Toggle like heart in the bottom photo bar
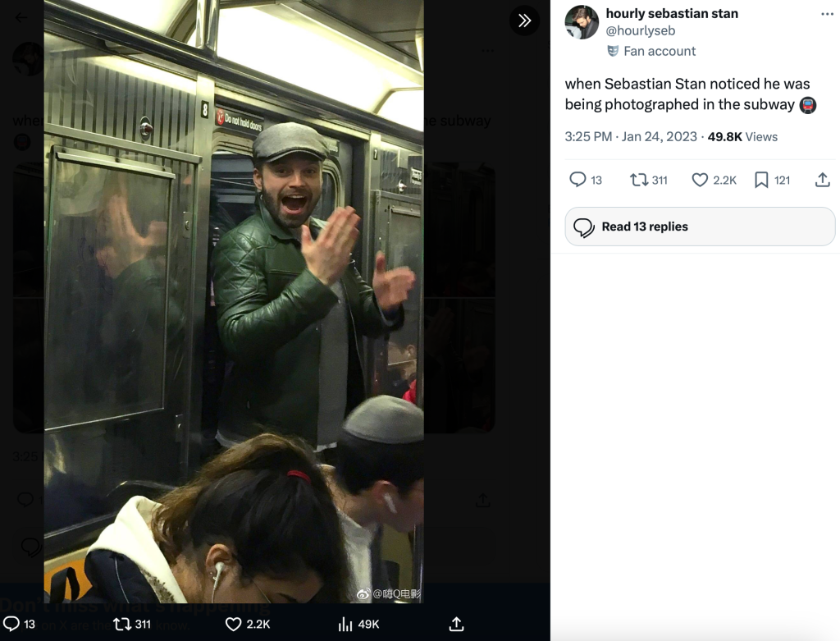This screenshot has width=840, height=641. click(x=233, y=625)
